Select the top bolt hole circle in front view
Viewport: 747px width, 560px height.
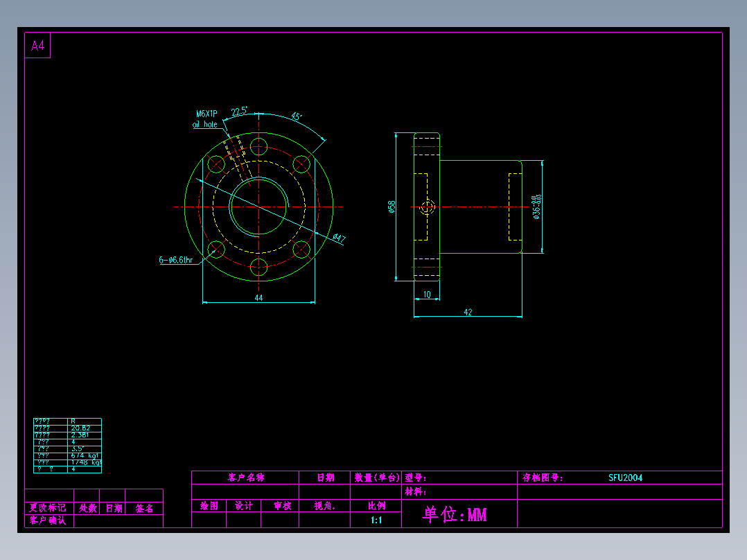[258, 146]
